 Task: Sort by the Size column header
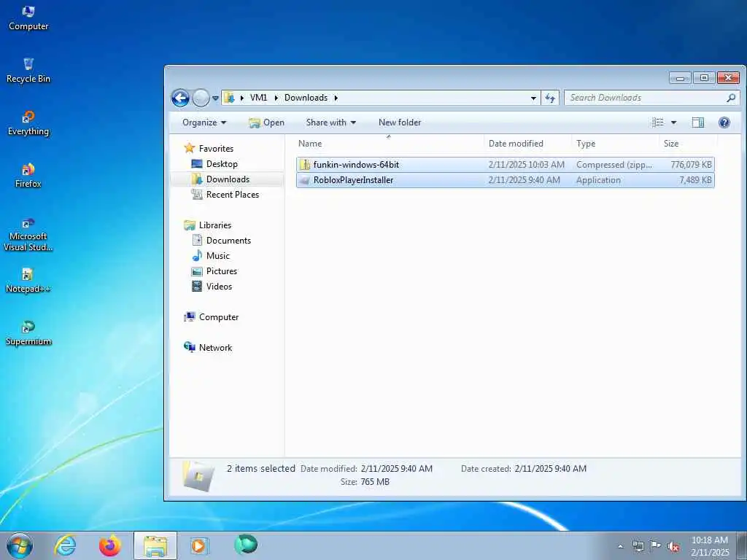688,144
